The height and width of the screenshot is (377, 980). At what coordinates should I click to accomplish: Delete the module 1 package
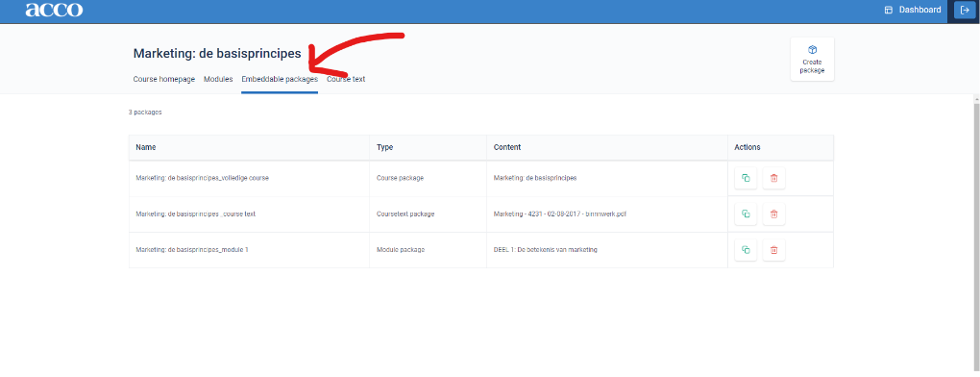[x=773, y=250]
